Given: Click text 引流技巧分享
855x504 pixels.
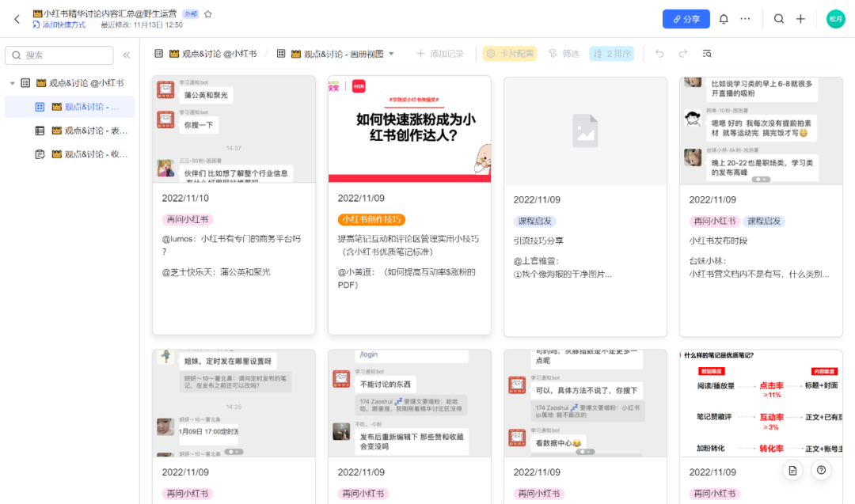Looking at the screenshot, I should (538, 241).
